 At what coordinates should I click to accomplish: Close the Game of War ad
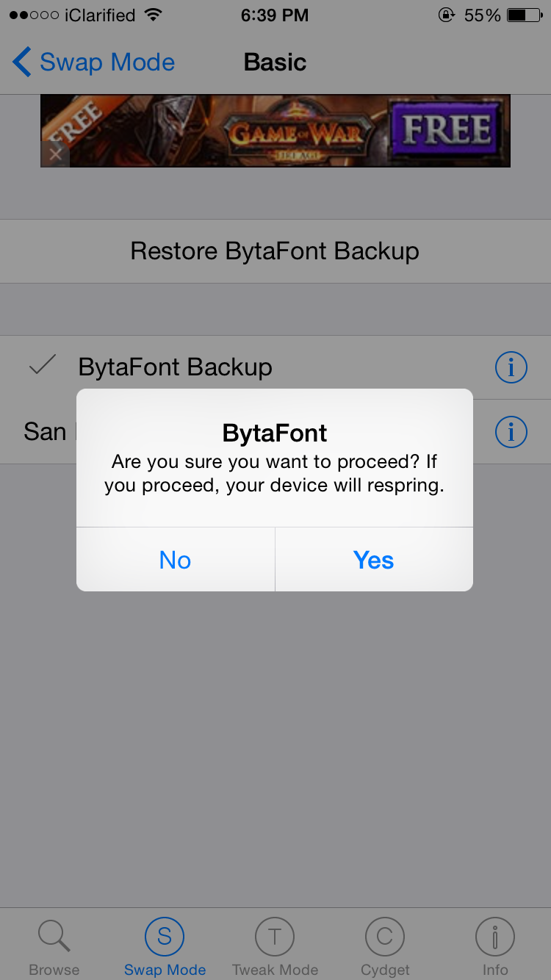pyautogui.click(x=55, y=154)
